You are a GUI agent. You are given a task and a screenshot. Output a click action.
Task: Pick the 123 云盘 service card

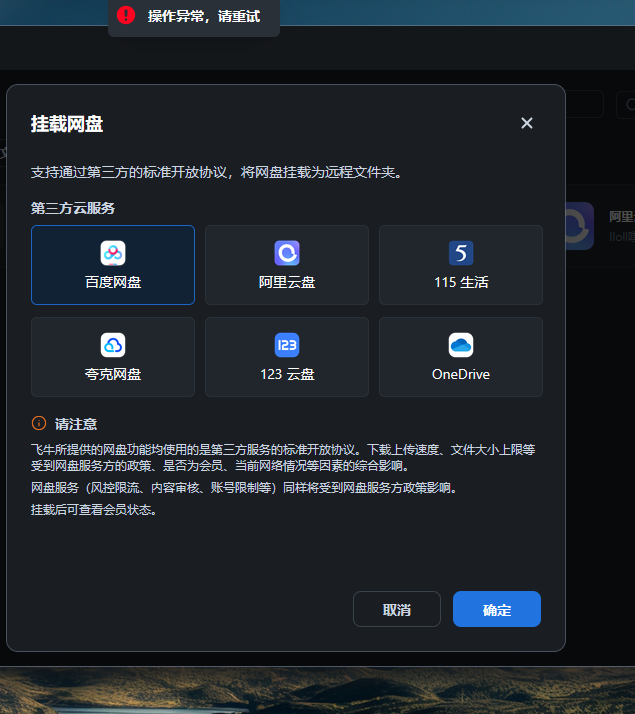tap(287, 357)
